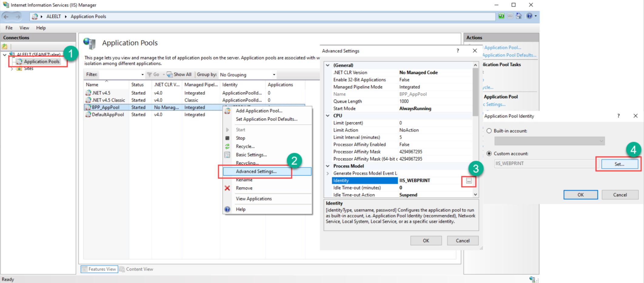This screenshot has width=644, height=283.
Task: Click the Add Application Pool icon
Action: tap(227, 111)
